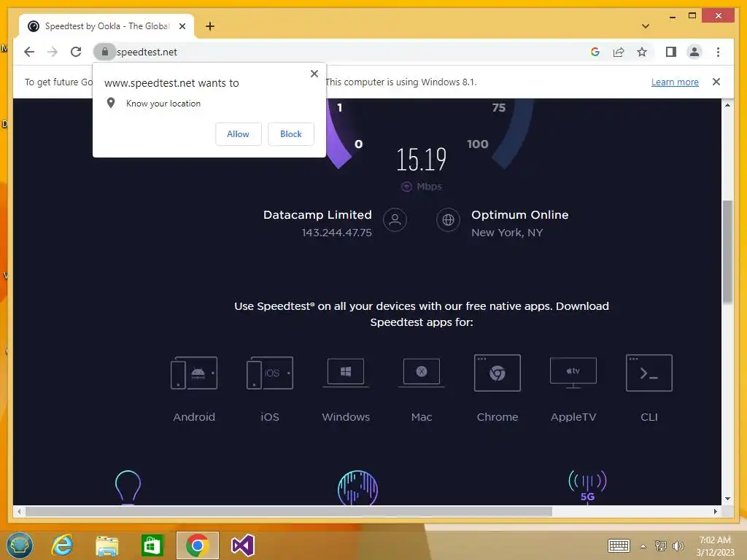Open the Google icon in address bar
Viewport: 747px width, 560px height.
click(x=595, y=52)
